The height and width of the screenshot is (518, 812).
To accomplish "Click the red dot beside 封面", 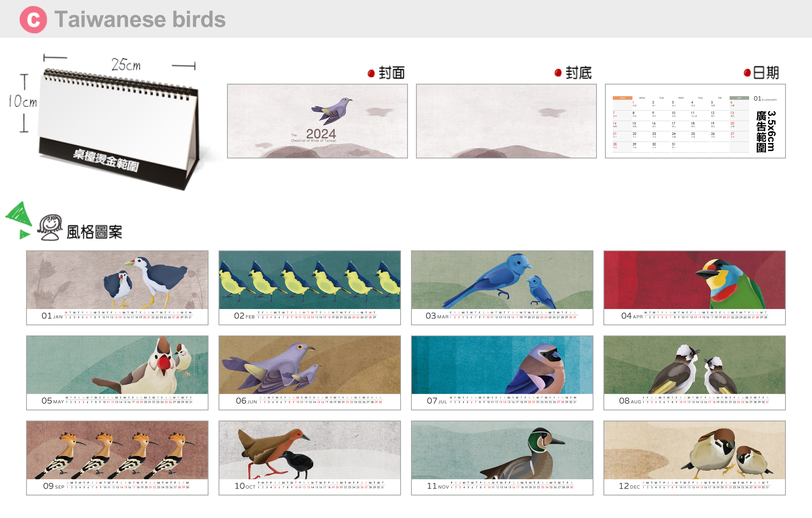I will (371, 73).
